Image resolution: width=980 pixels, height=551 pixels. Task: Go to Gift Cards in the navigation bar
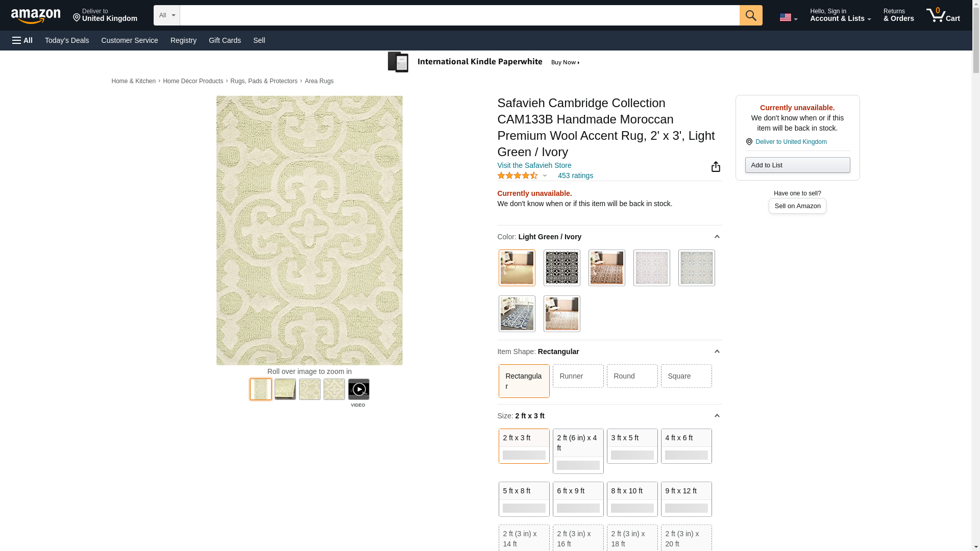(x=225, y=40)
